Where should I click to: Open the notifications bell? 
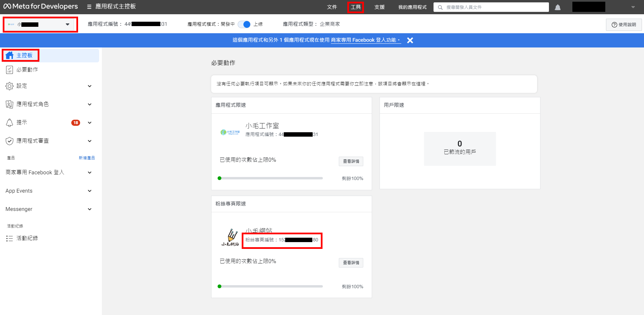coord(557,7)
